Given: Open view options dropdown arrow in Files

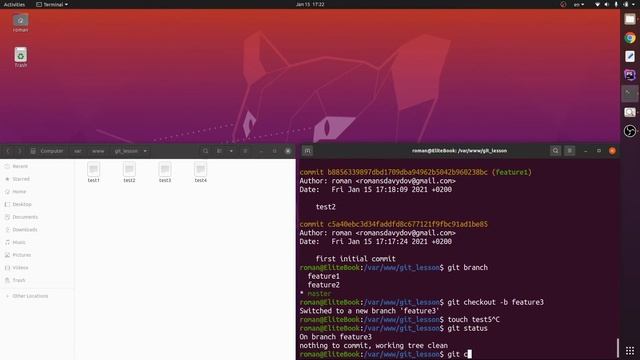Looking at the screenshot, I should tap(231, 151).
